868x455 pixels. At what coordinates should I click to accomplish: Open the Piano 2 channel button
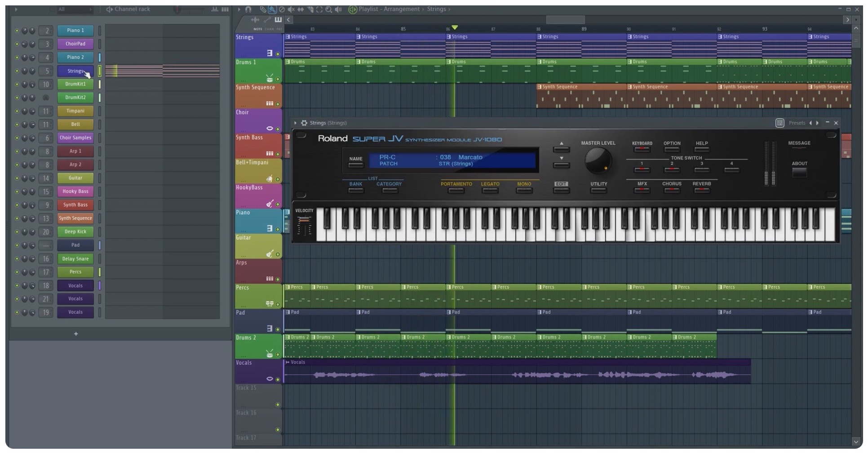(75, 57)
